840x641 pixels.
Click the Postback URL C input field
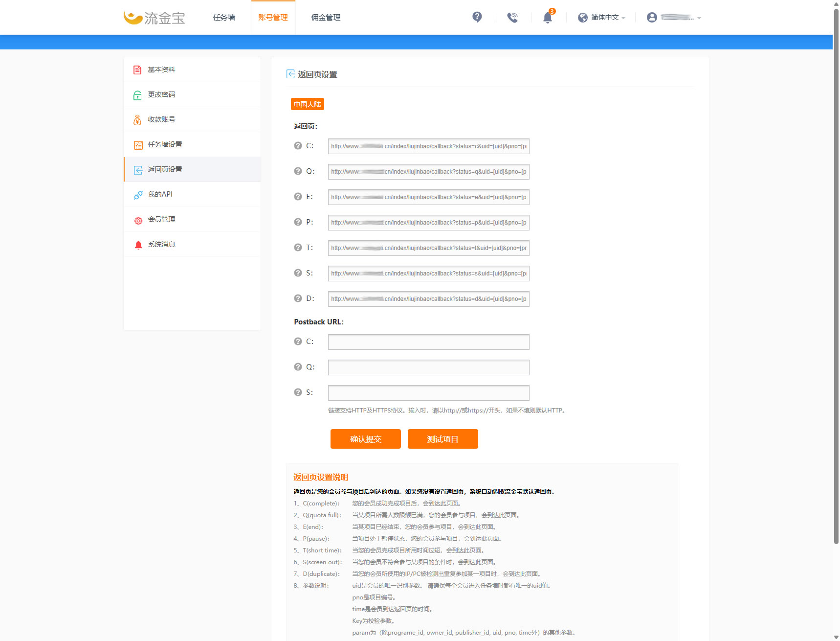click(428, 342)
